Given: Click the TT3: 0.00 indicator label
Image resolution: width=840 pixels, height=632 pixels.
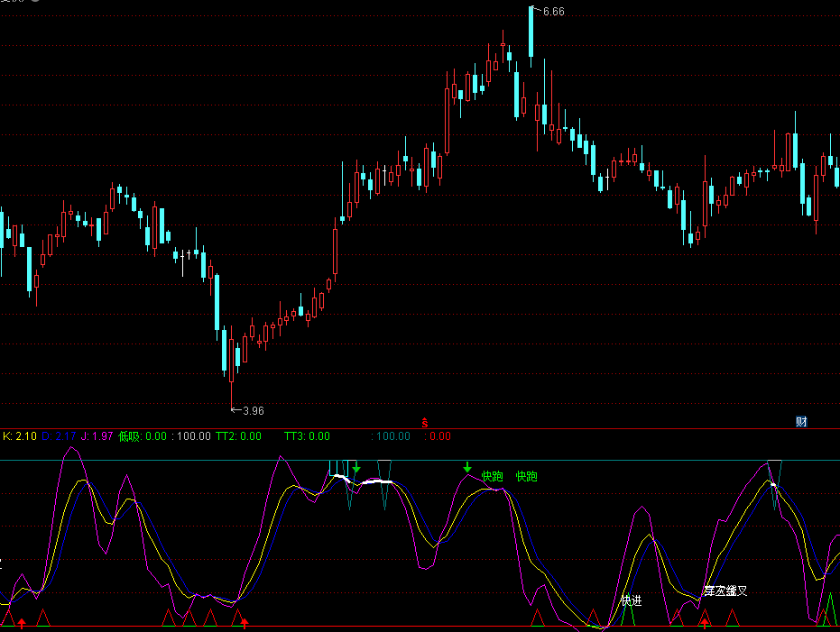Looking at the screenshot, I should coord(307,436).
